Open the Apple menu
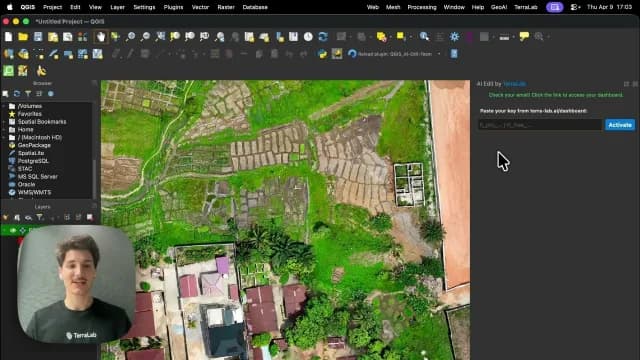The height and width of the screenshot is (360, 640). click(10, 7)
